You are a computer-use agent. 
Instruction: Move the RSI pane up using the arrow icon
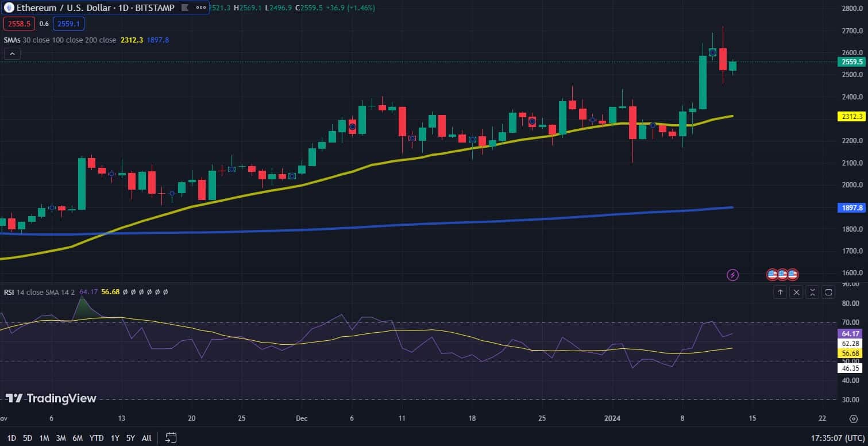tap(780, 292)
